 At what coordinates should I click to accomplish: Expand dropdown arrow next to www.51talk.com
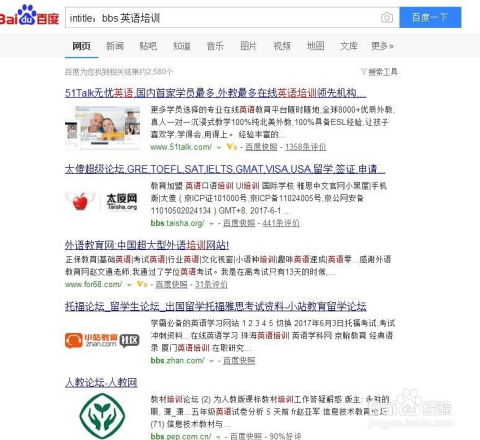click(x=219, y=147)
